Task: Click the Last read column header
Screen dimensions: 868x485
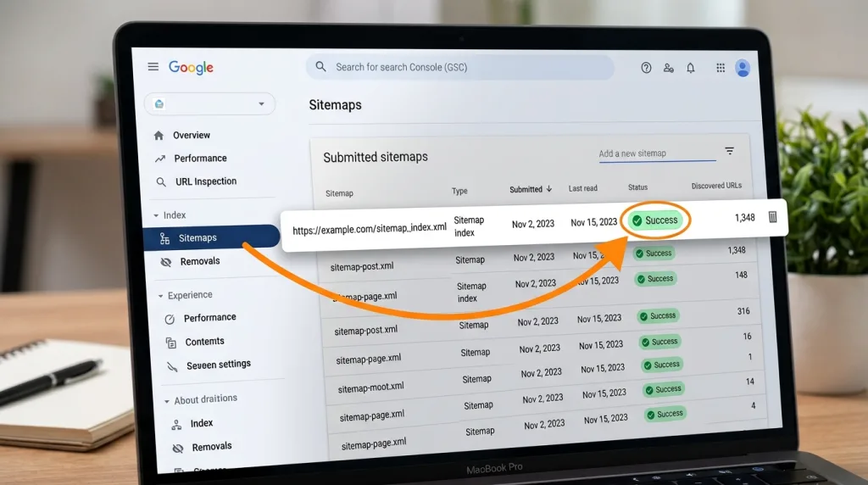Action: tap(583, 188)
